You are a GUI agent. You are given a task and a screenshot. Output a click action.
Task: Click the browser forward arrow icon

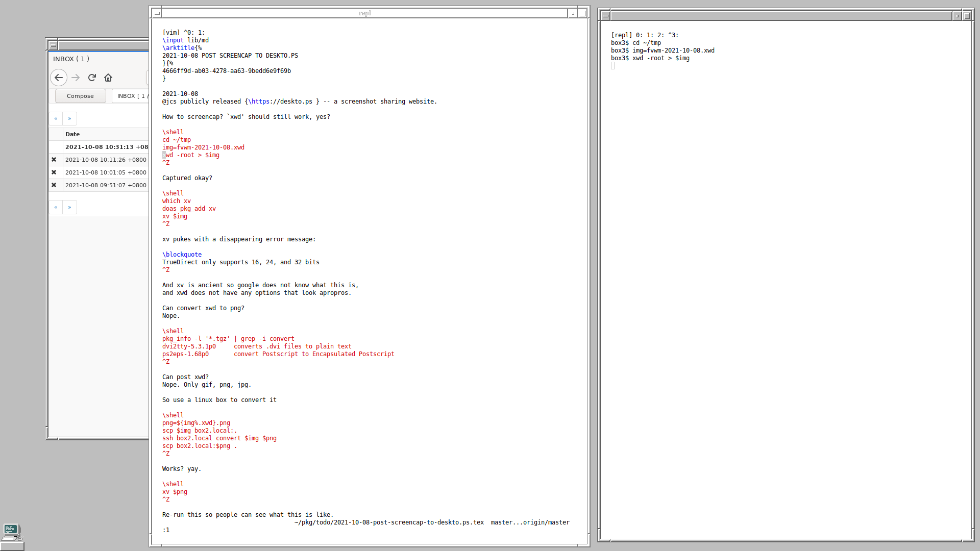[x=76, y=78]
